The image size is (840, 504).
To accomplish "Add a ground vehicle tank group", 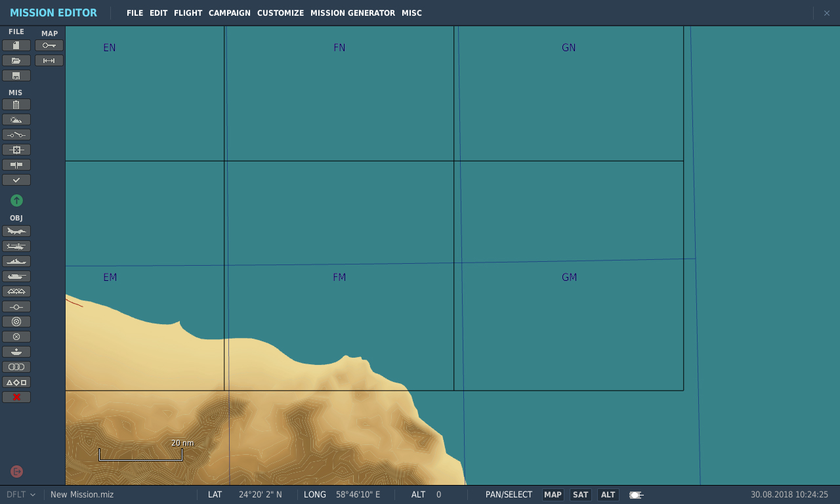I will point(16,276).
